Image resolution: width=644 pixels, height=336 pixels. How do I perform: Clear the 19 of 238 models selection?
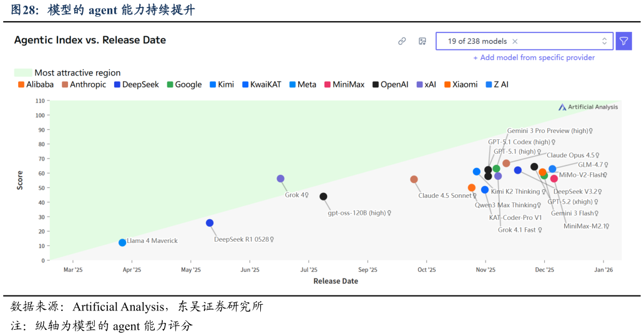point(515,41)
